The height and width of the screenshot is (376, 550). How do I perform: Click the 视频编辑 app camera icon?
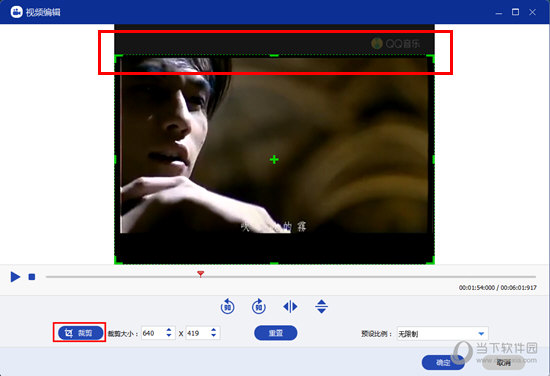(x=16, y=12)
